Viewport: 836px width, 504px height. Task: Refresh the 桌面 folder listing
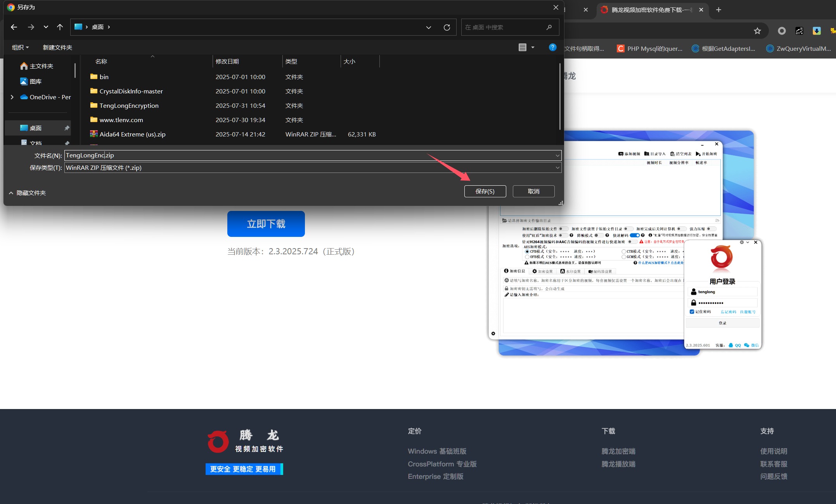[x=447, y=27]
